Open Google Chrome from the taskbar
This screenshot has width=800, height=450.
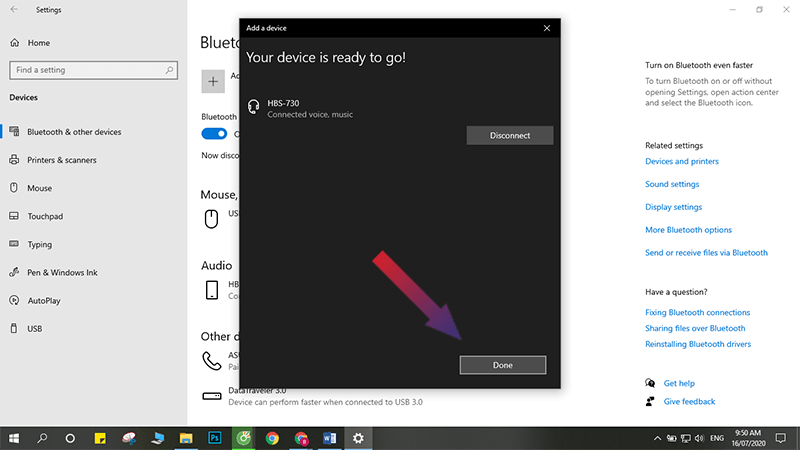pos(272,438)
